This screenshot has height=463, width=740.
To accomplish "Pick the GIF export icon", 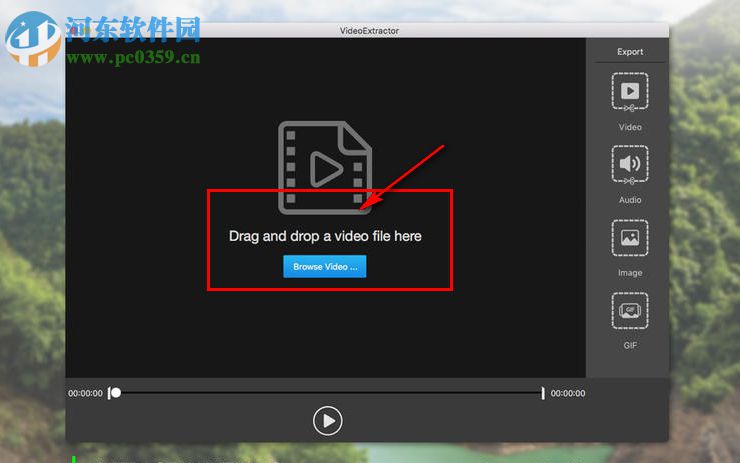I will point(630,311).
